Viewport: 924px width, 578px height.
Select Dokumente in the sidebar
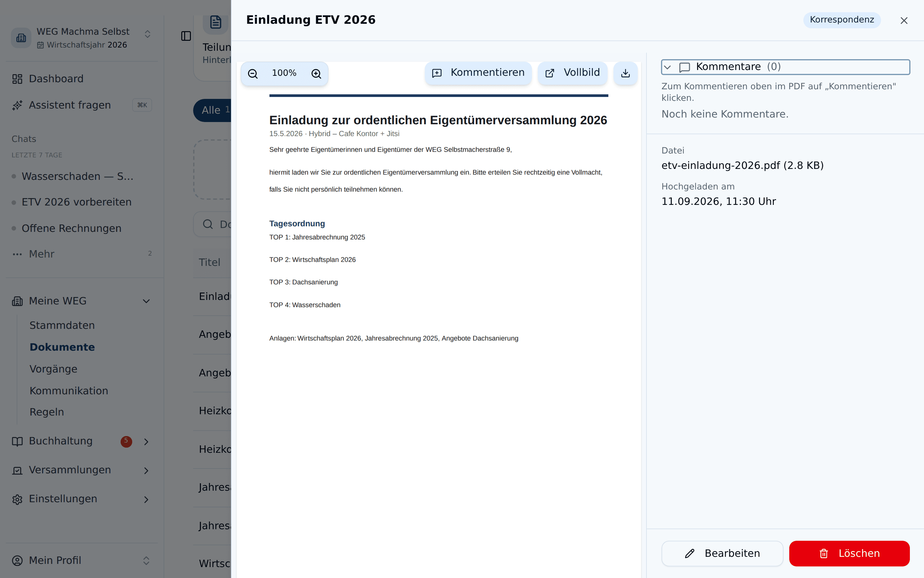pyautogui.click(x=62, y=347)
